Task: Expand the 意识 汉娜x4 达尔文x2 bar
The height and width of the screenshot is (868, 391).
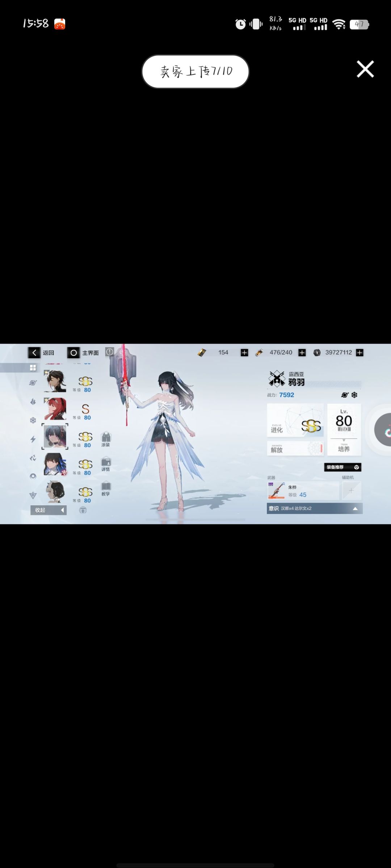Action: (x=315, y=509)
